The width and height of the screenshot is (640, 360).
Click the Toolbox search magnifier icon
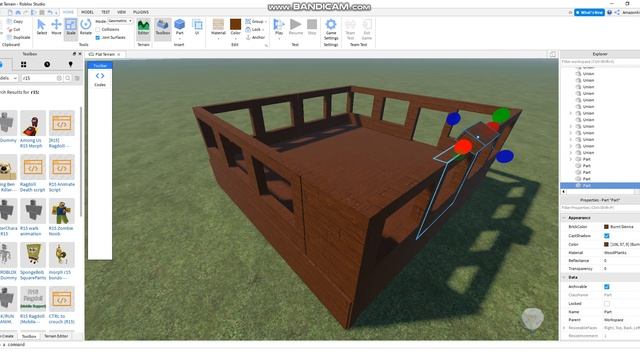[x=68, y=78]
